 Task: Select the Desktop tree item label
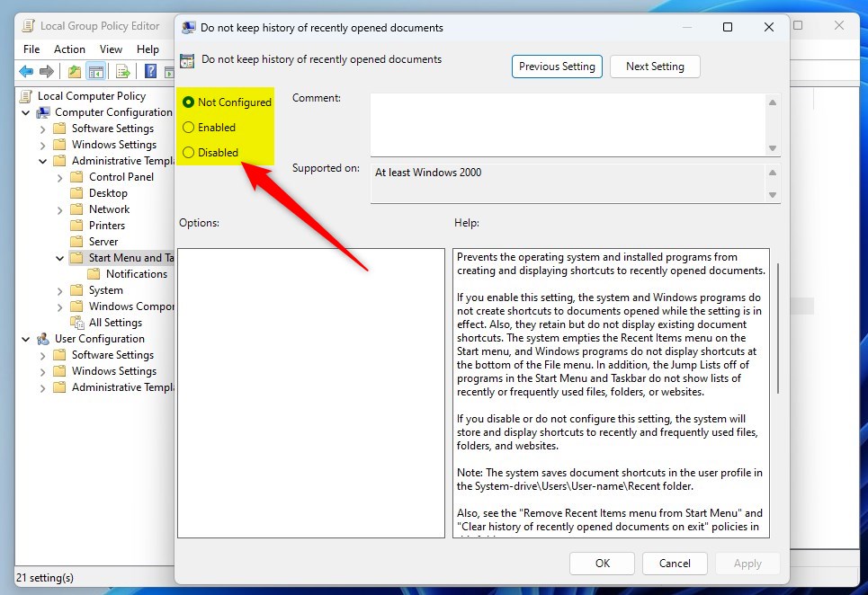(x=108, y=193)
